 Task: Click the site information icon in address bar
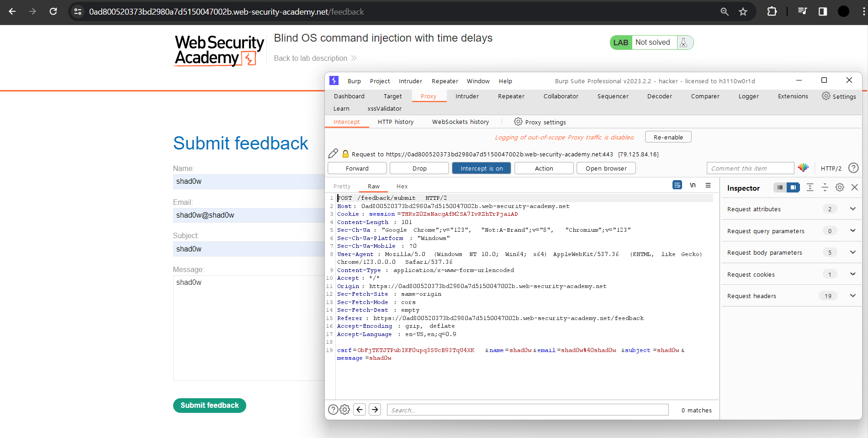[78, 12]
